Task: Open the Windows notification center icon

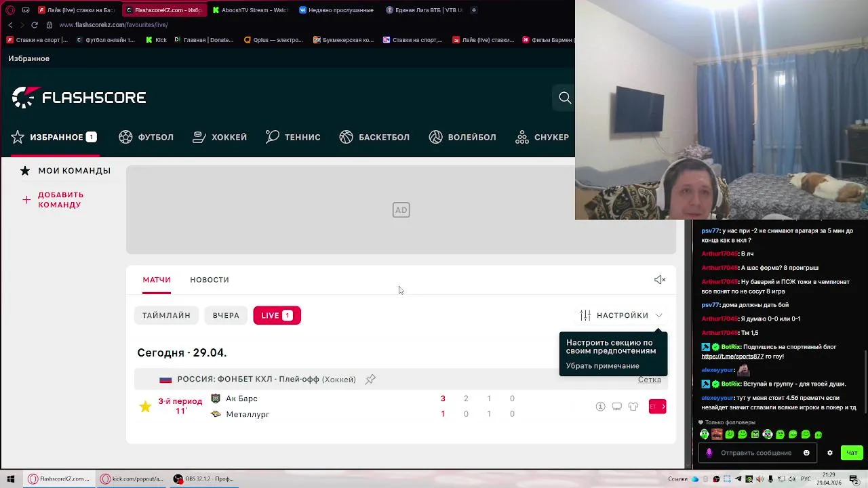Action: (x=854, y=479)
